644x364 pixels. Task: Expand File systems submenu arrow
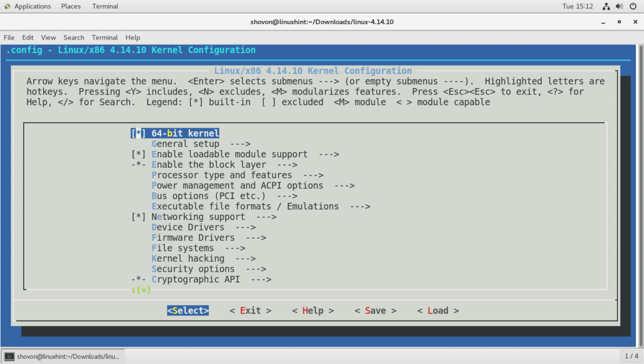[x=235, y=248]
